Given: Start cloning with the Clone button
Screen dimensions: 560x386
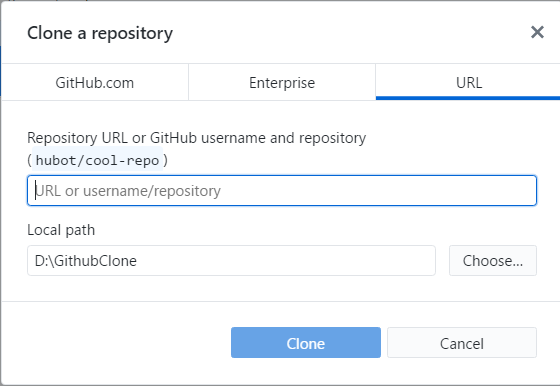Looking at the screenshot, I should tap(306, 343).
